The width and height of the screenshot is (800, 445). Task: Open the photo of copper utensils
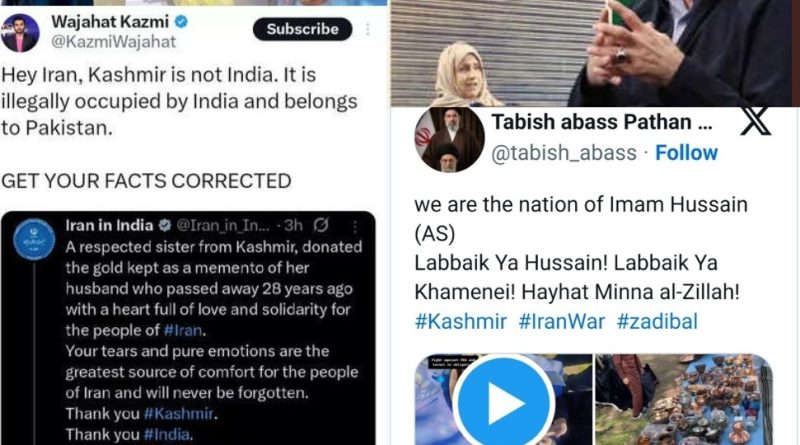[x=684, y=400]
